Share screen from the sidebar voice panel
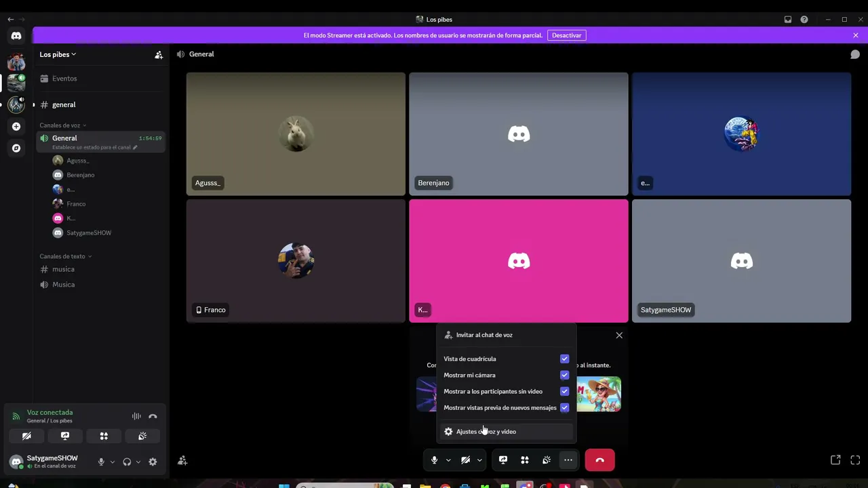The height and width of the screenshot is (488, 868). tap(65, 436)
